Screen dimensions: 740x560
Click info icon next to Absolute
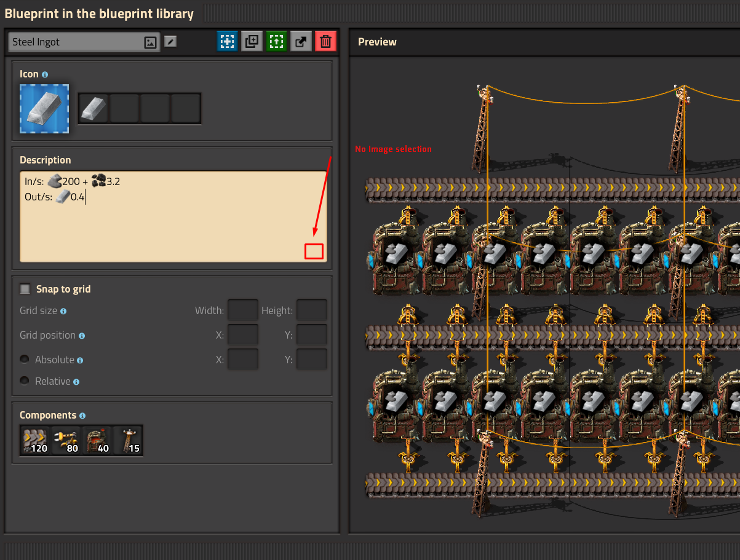tap(80, 360)
